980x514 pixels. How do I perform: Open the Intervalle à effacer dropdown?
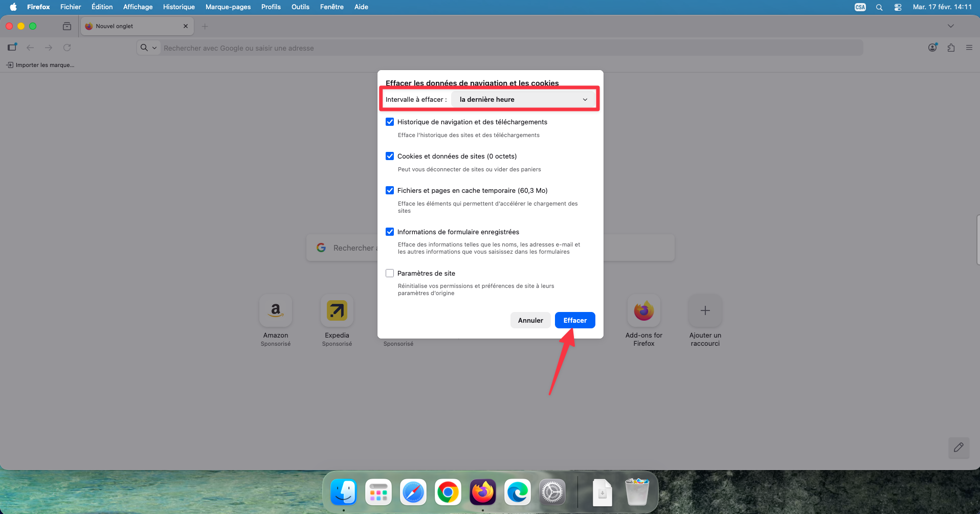524,99
